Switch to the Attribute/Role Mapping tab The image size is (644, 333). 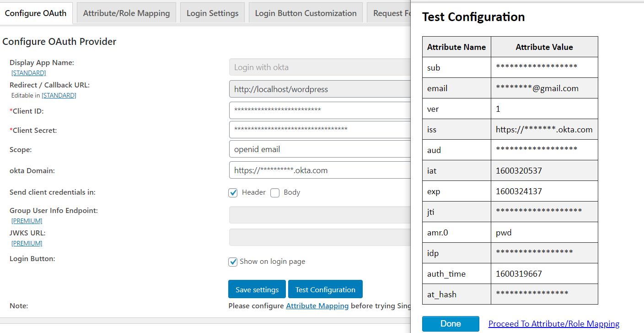(126, 13)
